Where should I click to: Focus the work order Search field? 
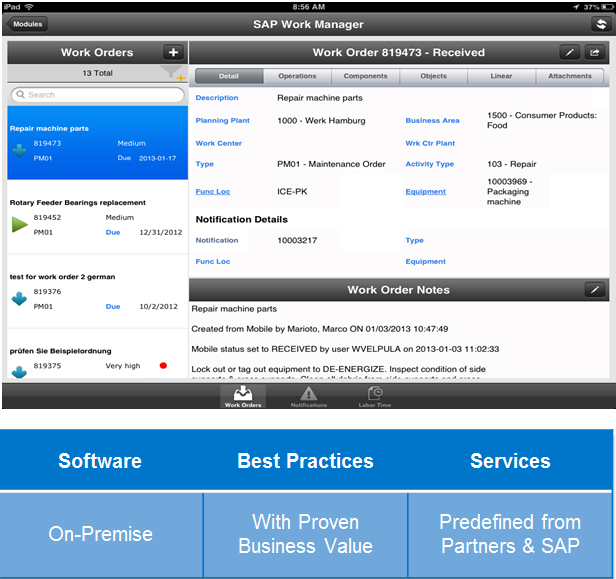click(98, 95)
